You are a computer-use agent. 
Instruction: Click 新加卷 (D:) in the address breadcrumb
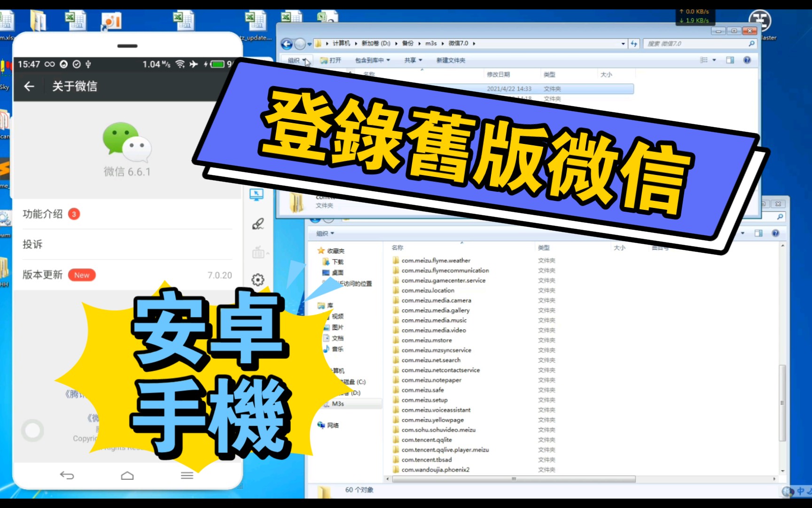(376, 43)
